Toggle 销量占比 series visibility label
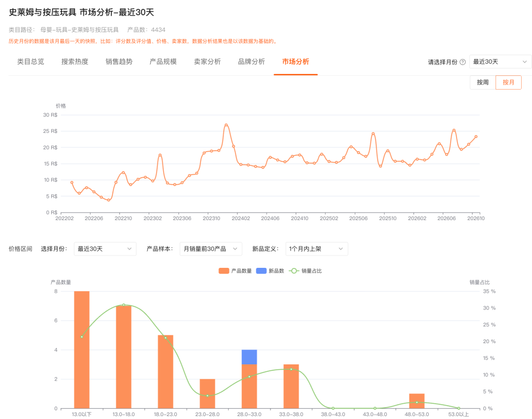 coord(311,270)
